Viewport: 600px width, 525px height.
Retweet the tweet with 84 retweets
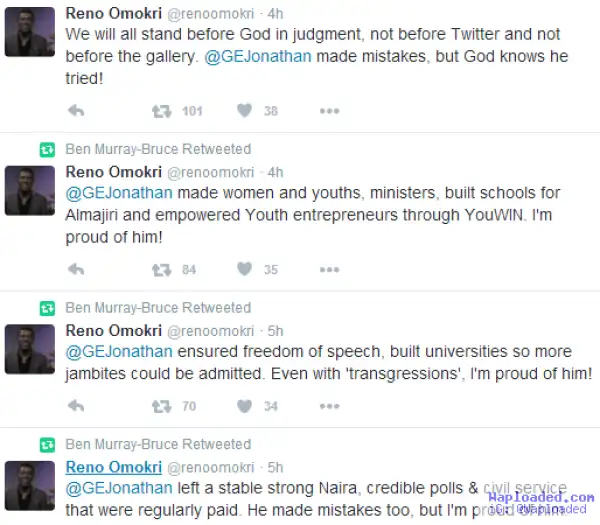point(160,269)
